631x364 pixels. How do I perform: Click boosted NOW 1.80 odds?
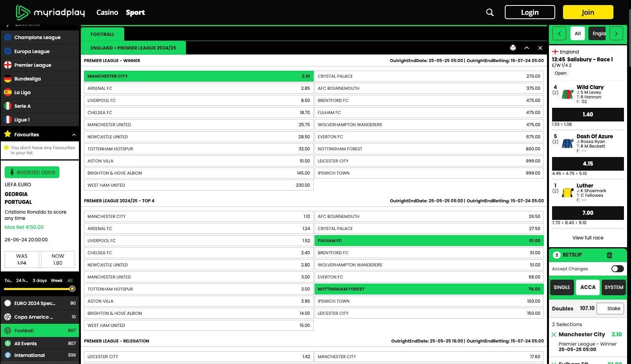click(x=58, y=259)
